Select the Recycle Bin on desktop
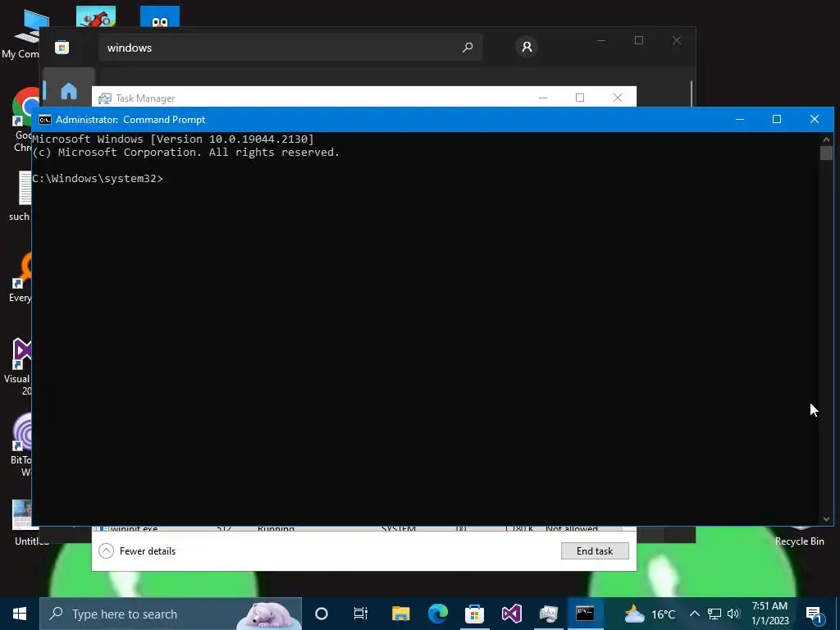 pos(799,536)
